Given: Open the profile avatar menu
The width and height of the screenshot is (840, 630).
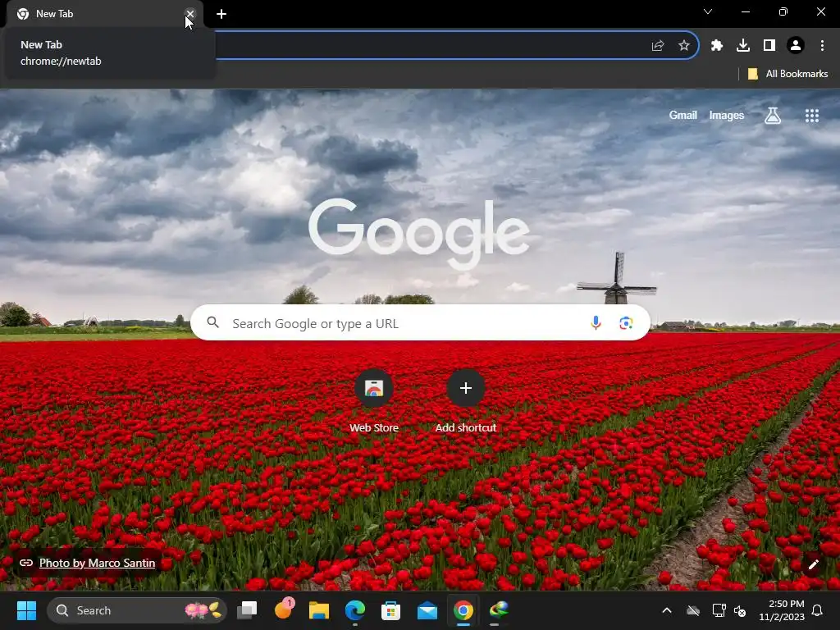Looking at the screenshot, I should coord(796,46).
